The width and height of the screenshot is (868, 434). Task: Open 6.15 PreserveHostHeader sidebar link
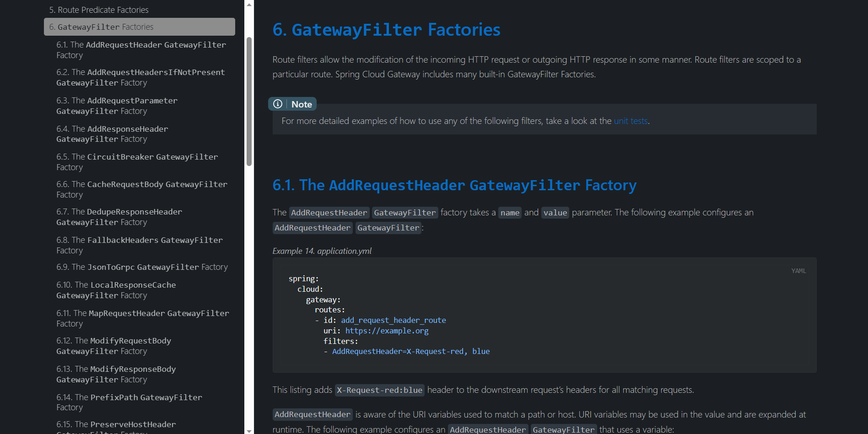tap(116, 427)
